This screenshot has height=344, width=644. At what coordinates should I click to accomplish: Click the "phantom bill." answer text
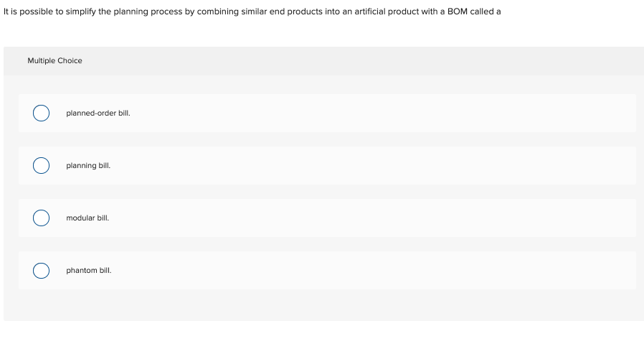[88, 271]
